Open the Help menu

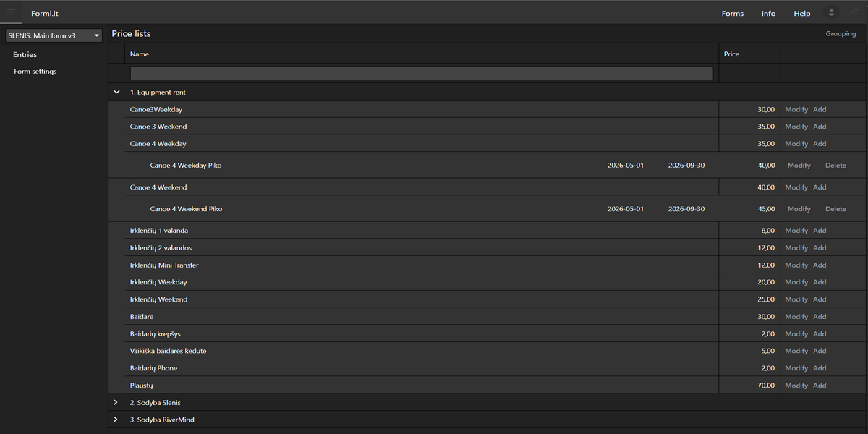tap(801, 14)
